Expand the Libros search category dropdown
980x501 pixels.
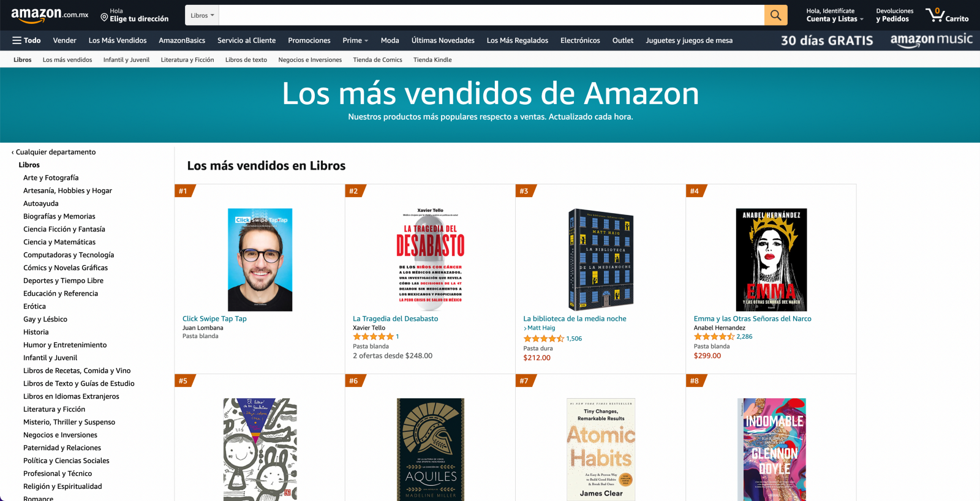click(x=202, y=15)
